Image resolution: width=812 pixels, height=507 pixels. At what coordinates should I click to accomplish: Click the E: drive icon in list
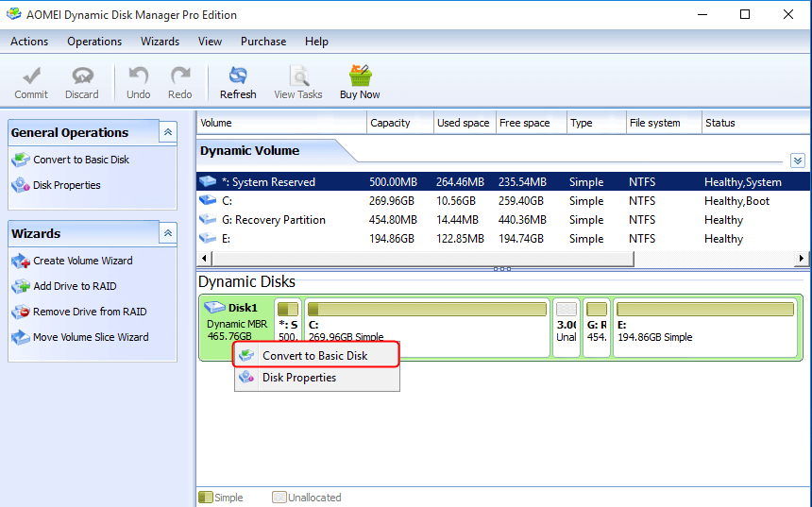208,238
